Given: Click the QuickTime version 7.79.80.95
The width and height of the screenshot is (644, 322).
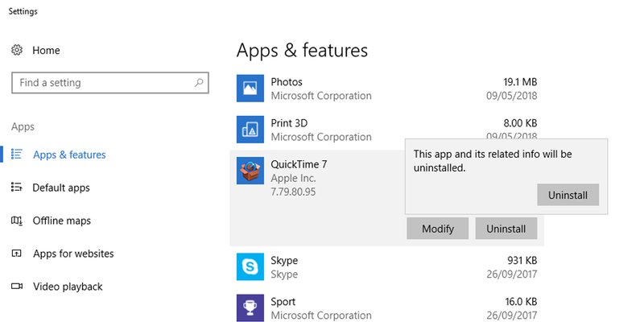Looking at the screenshot, I should pyautogui.click(x=293, y=192).
